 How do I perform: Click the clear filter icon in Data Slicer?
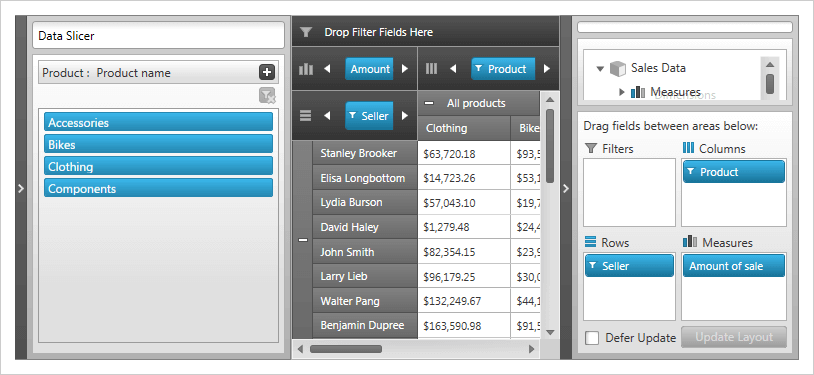(x=267, y=96)
